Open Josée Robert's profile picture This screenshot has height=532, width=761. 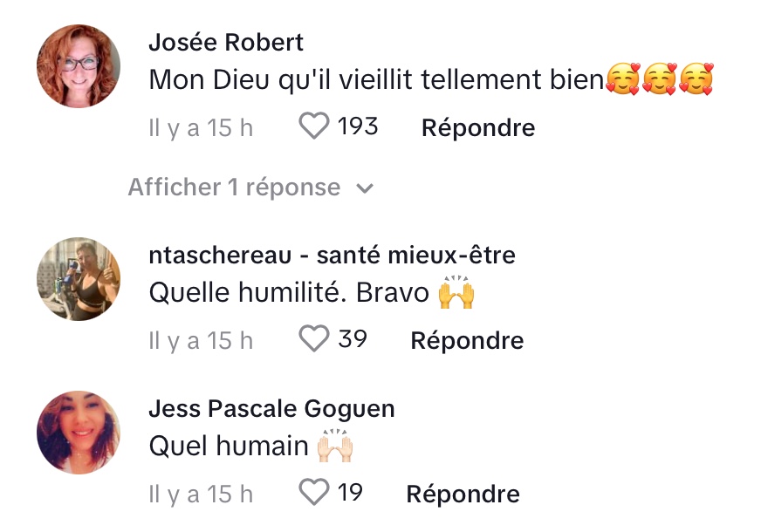coord(79,66)
